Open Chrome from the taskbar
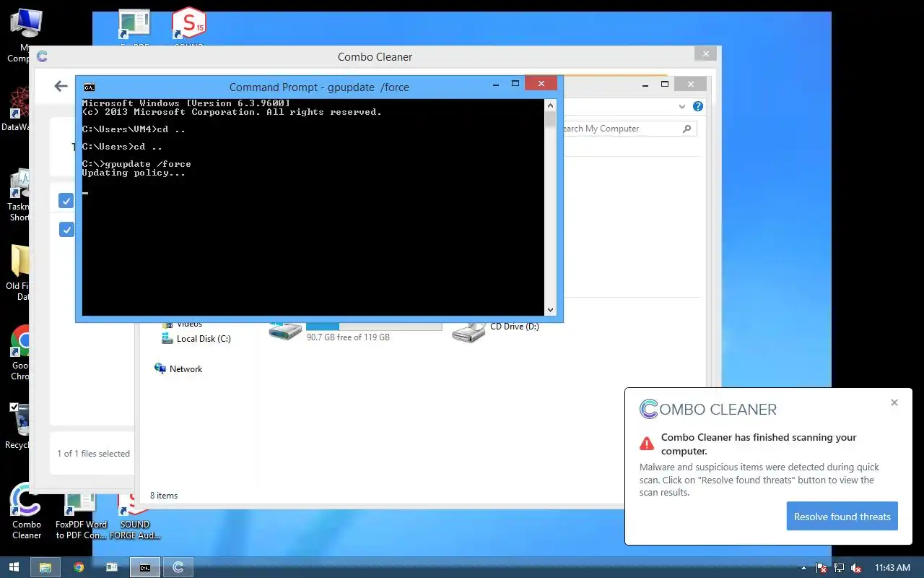This screenshot has height=578, width=924. click(x=79, y=568)
